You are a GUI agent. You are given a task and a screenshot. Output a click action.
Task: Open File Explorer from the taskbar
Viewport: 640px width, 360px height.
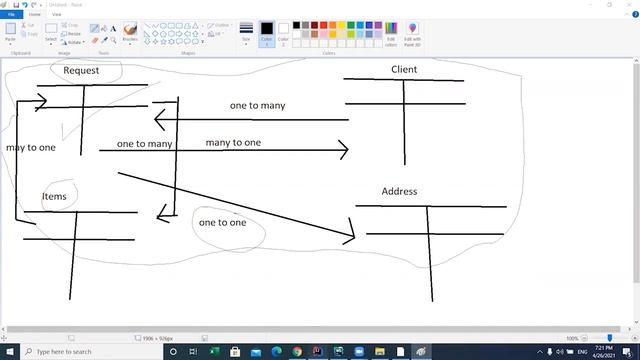coord(380,351)
